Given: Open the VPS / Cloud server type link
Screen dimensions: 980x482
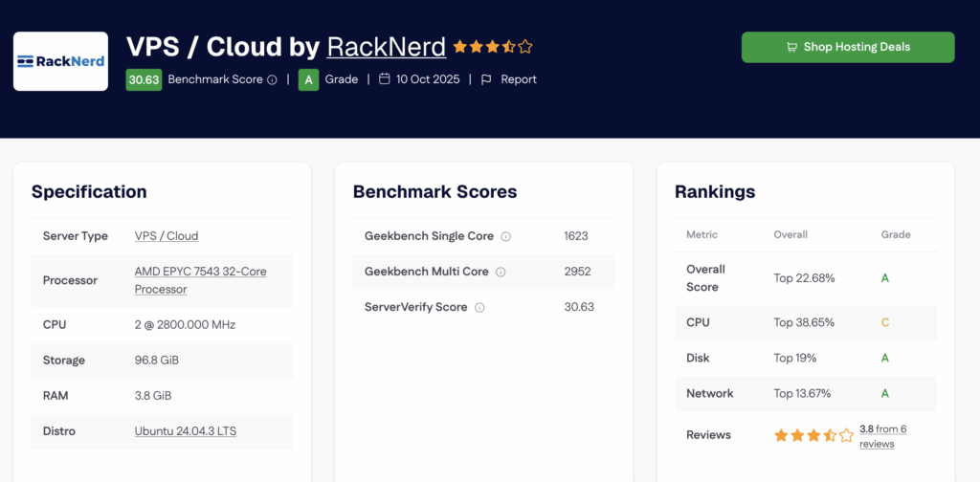Looking at the screenshot, I should point(167,236).
